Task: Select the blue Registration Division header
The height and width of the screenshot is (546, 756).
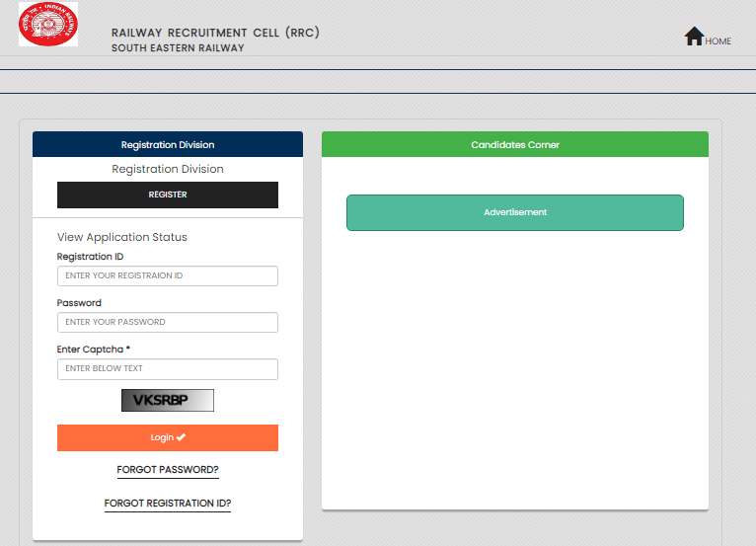Action: [168, 145]
